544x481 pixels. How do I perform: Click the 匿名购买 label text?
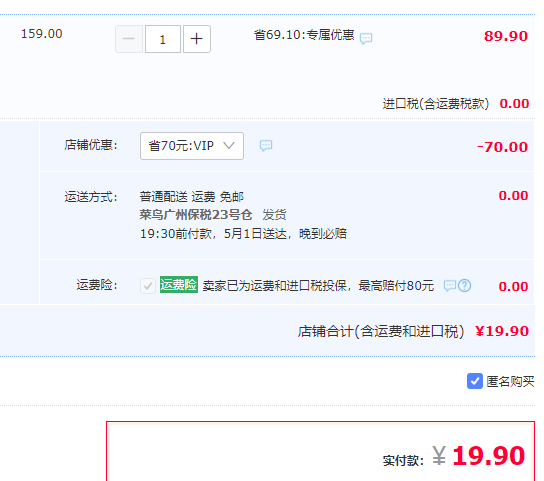(x=510, y=381)
